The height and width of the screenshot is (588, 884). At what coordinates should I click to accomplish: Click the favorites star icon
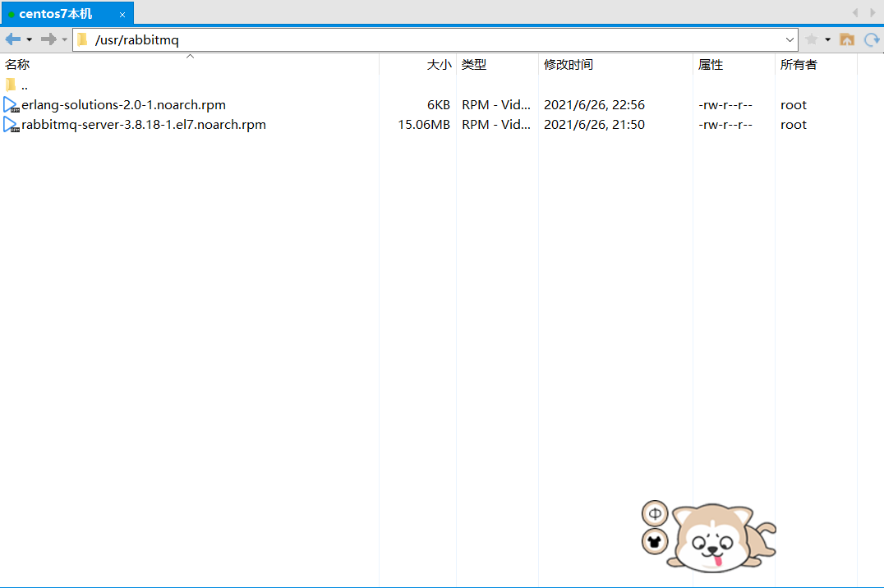pyautogui.click(x=810, y=39)
